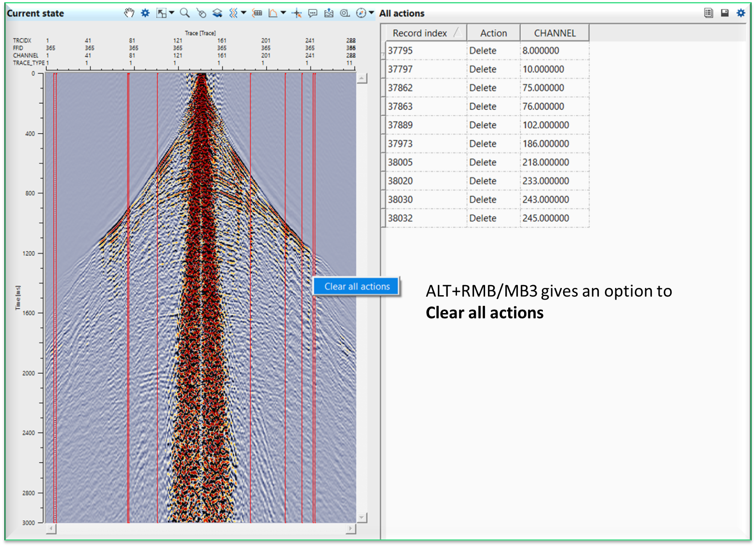Image resolution: width=756 pixels, height=547 pixels.
Task: Expand the spectrum graph dropdown arrow
Action: [x=283, y=13]
